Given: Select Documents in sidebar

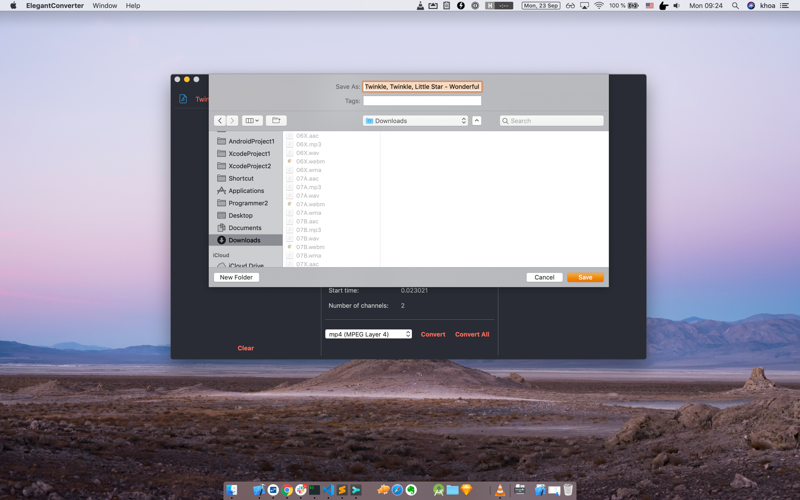Looking at the screenshot, I should tap(245, 228).
